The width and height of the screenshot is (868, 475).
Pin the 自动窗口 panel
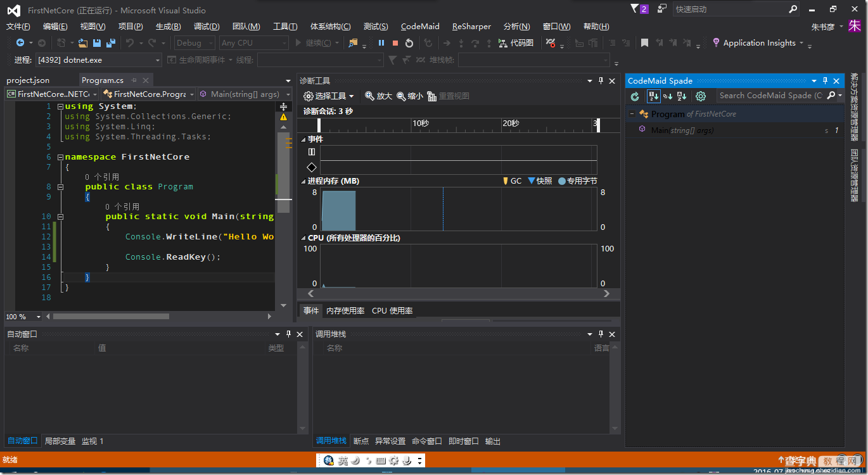pos(288,334)
